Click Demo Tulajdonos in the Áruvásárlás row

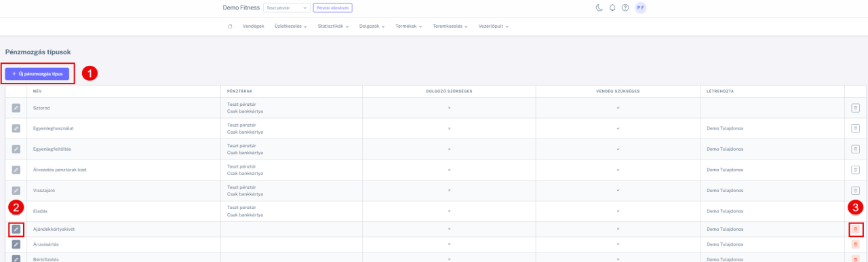click(x=725, y=244)
